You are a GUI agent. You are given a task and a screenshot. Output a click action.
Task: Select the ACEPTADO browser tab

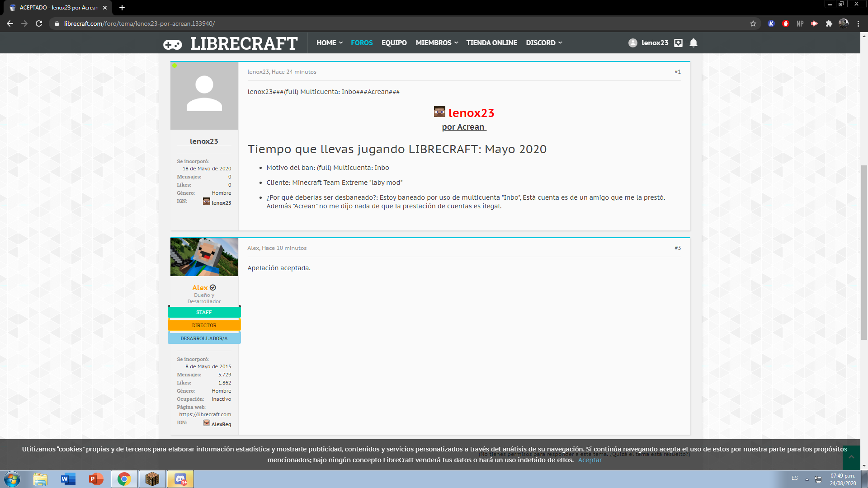tap(59, 8)
